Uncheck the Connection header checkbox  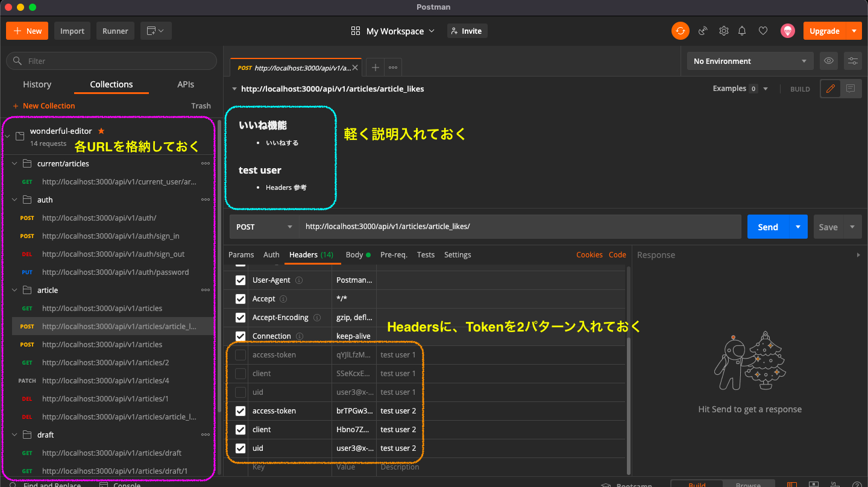tap(241, 336)
